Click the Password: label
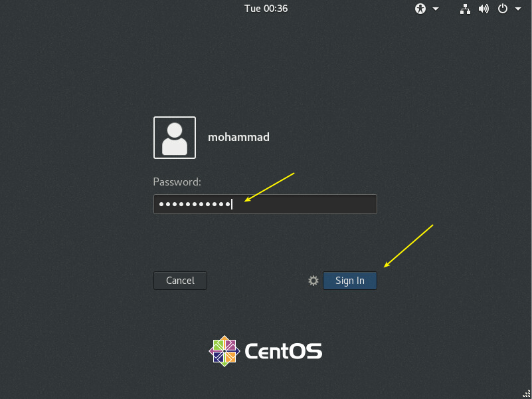Screen dimensions: 532x399 [177, 182]
